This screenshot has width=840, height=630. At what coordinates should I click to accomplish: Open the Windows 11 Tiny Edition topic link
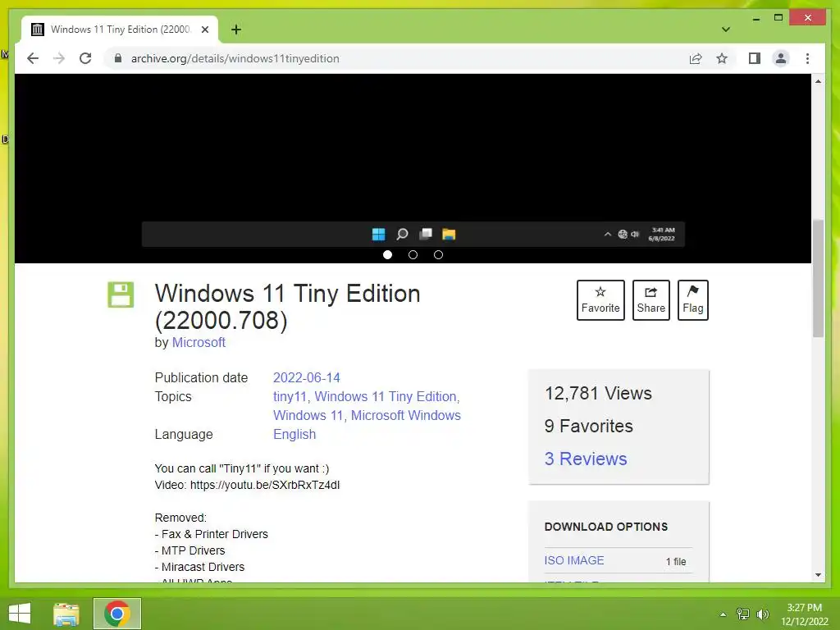[386, 396]
